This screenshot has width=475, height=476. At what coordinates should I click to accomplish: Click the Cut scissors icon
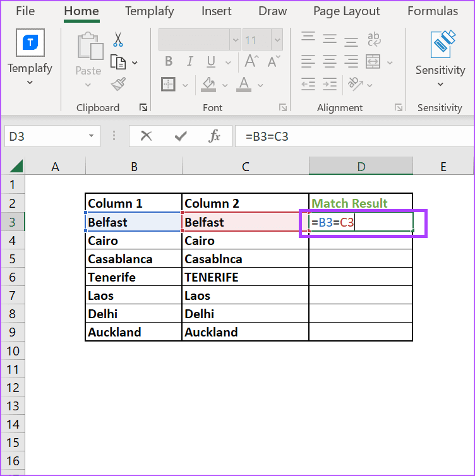[x=118, y=40]
